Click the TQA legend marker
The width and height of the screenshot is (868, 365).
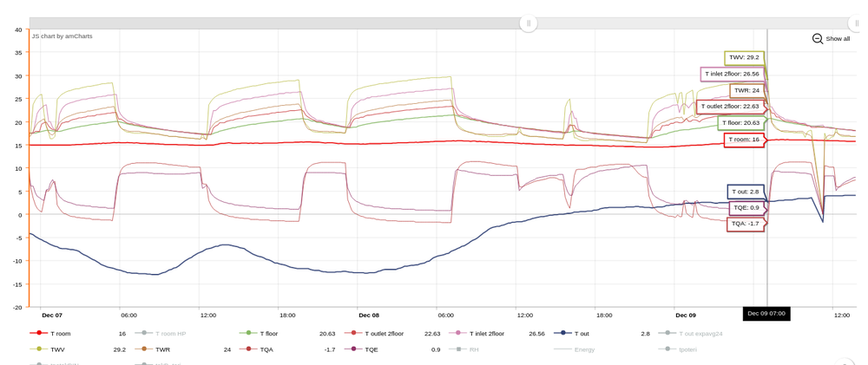248,349
